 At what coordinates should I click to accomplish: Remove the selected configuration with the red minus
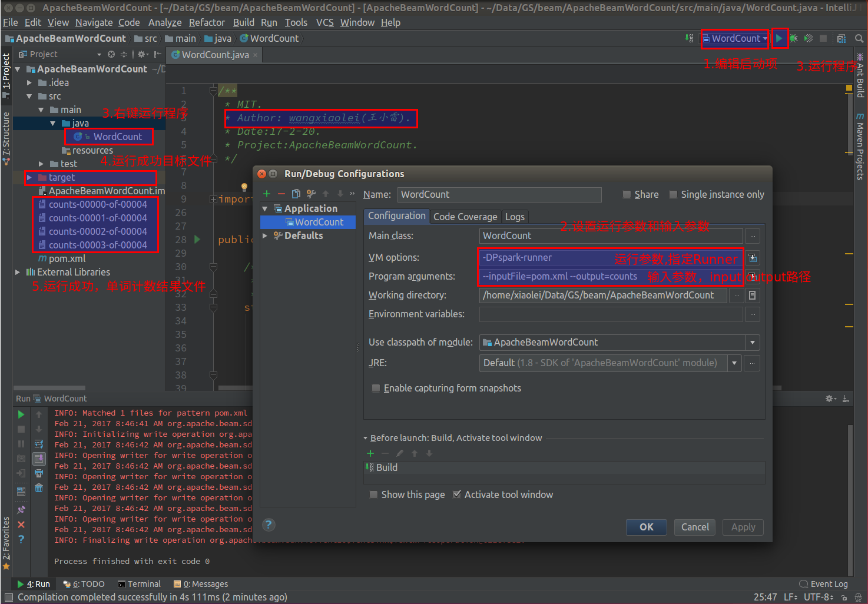click(281, 194)
